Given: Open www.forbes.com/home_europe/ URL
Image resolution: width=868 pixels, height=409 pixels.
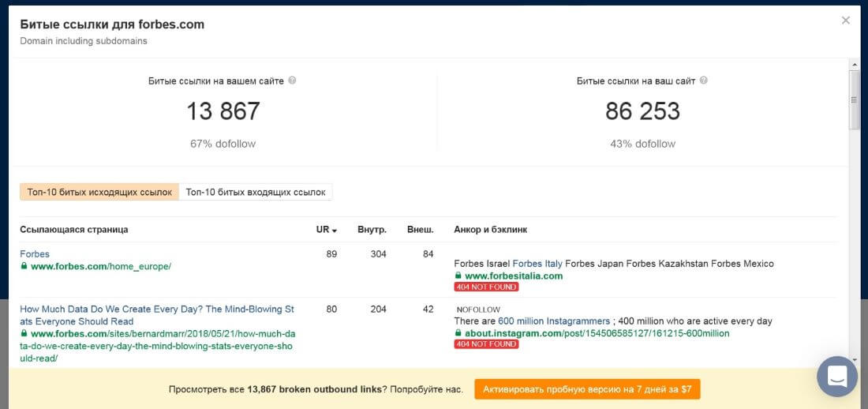Looking at the screenshot, I should tap(101, 266).
